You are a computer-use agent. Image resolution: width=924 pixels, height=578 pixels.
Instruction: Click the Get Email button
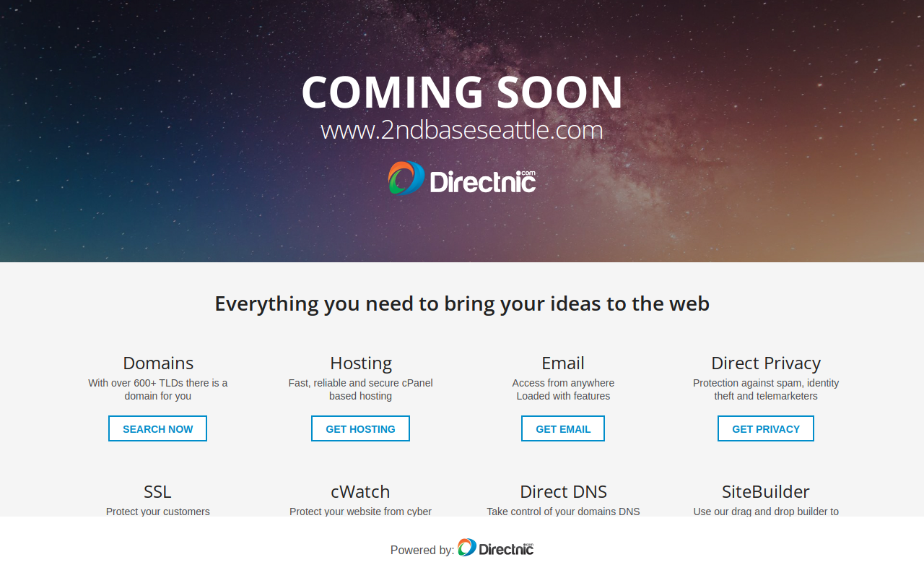(563, 428)
